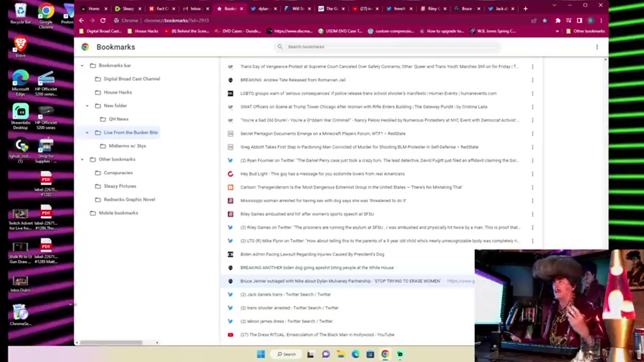Open the Intro Outro desktop file

pos(20,284)
